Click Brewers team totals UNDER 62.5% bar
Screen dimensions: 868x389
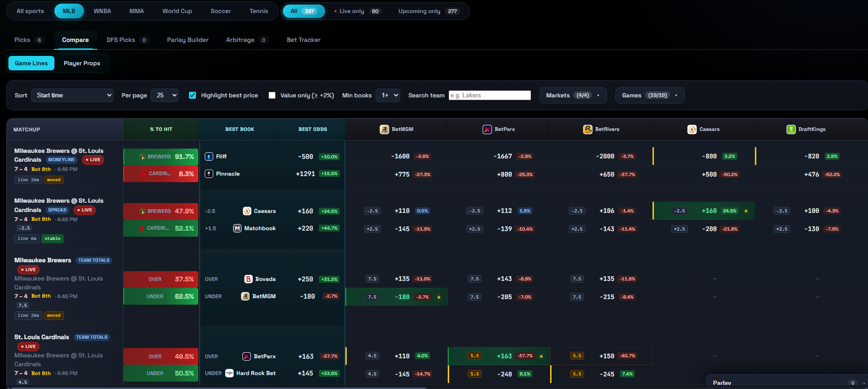tap(161, 296)
